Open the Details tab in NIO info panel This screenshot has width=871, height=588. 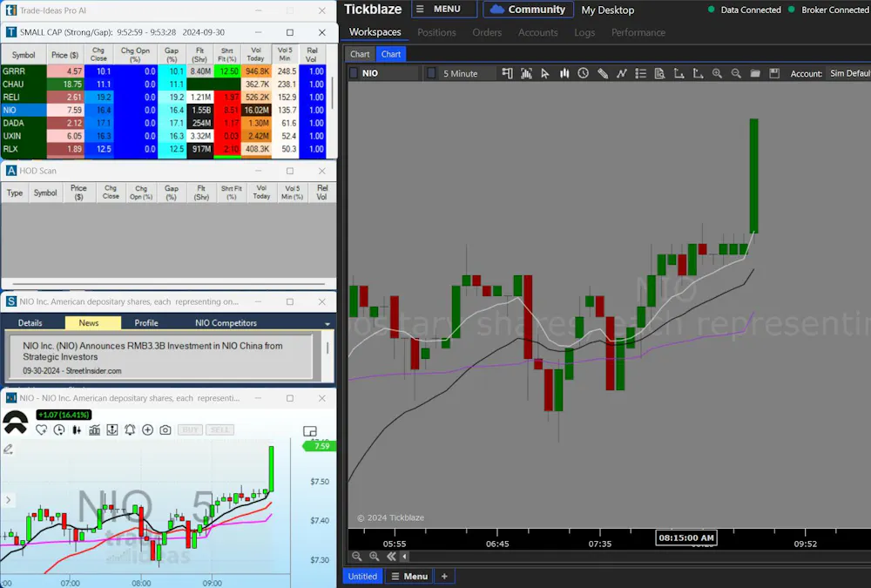[30, 323]
